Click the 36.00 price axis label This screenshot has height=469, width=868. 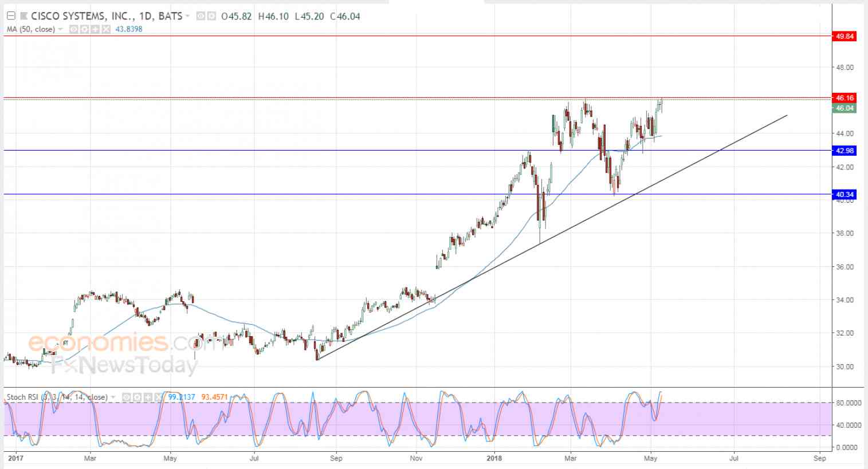click(x=845, y=267)
